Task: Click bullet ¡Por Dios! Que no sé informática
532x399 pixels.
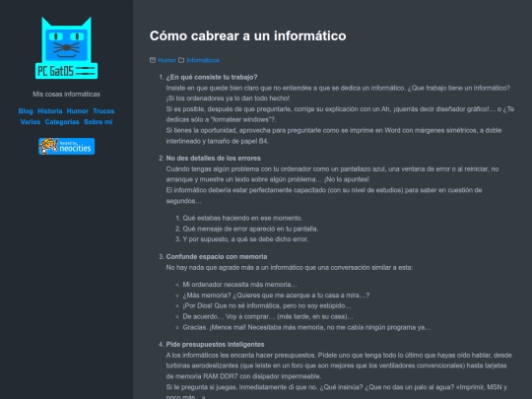Action: [x=267, y=305]
